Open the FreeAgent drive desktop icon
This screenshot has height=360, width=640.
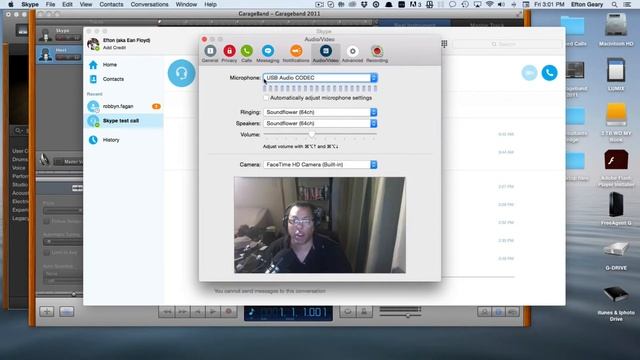(616, 204)
